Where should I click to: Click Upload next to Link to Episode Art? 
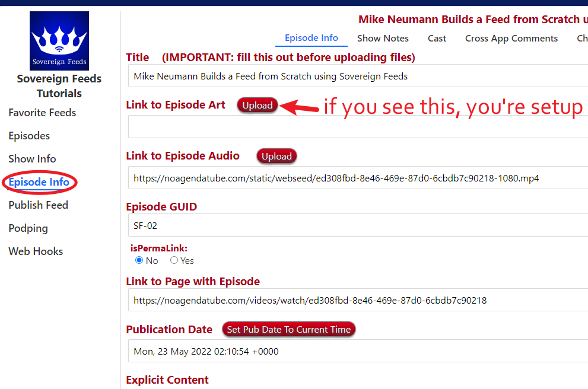pos(258,106)
